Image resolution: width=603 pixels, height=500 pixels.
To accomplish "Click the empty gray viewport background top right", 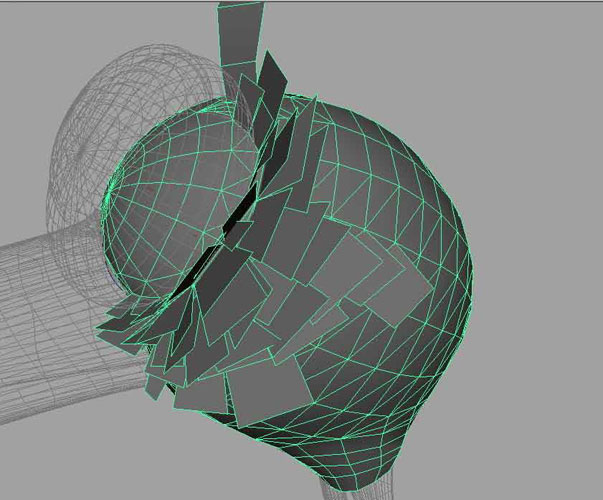I will [500, 50].
